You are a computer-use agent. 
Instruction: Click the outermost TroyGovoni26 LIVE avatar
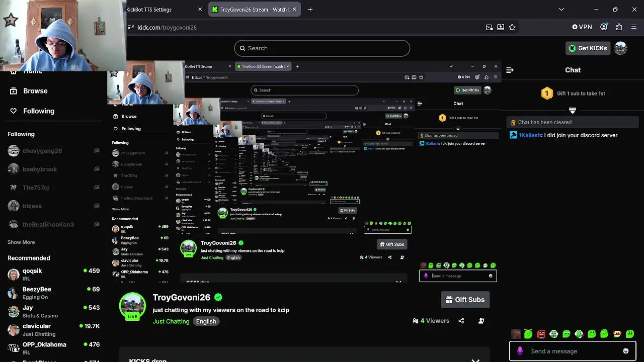[x=132, y=306]
